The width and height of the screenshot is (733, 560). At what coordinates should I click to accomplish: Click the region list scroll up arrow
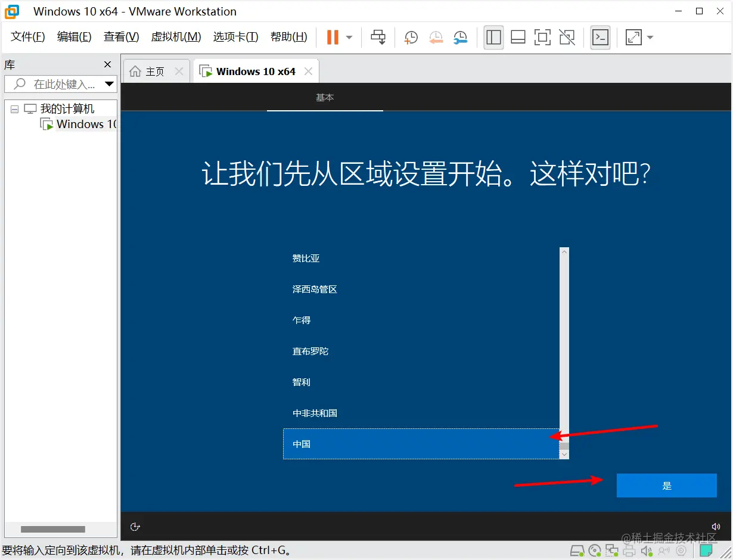pos(564,252)
